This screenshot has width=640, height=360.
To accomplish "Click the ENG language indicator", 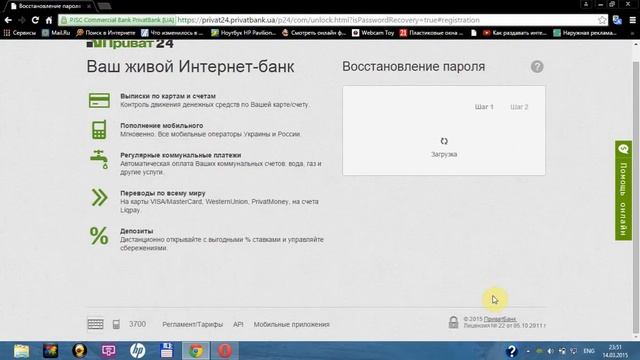I will point(589,351).
